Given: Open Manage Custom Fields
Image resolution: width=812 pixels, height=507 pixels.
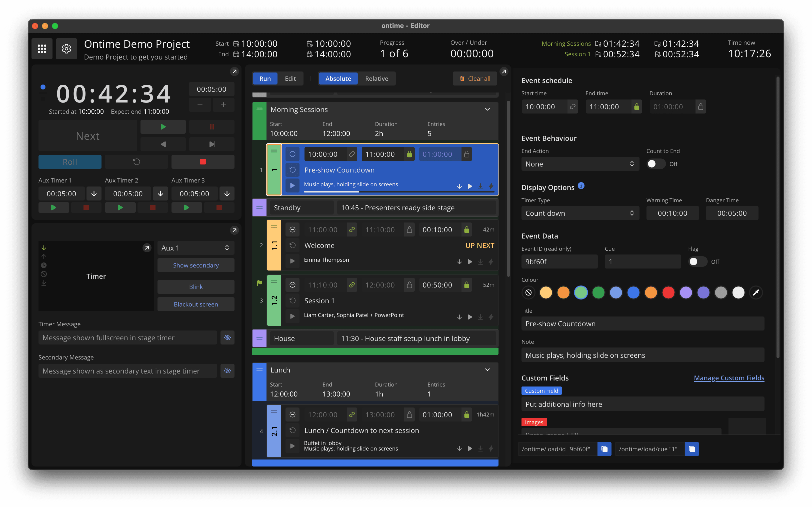Looking at the screenshot, I should [x=728, y=378].
